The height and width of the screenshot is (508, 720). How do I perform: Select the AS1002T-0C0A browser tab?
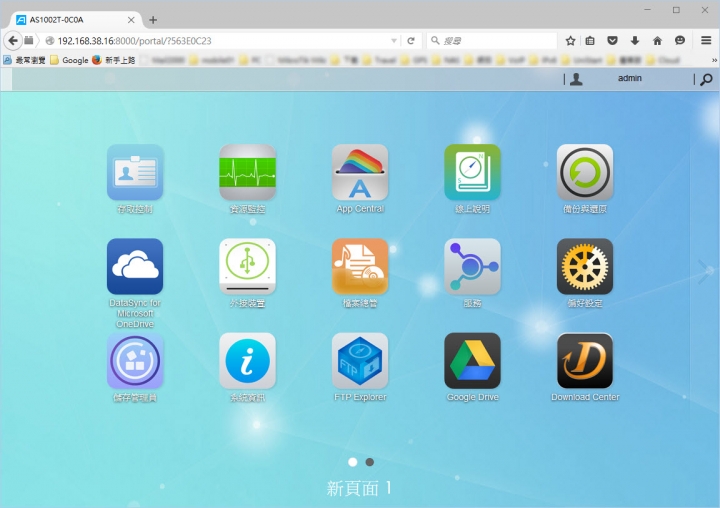[x=76, y=20]
